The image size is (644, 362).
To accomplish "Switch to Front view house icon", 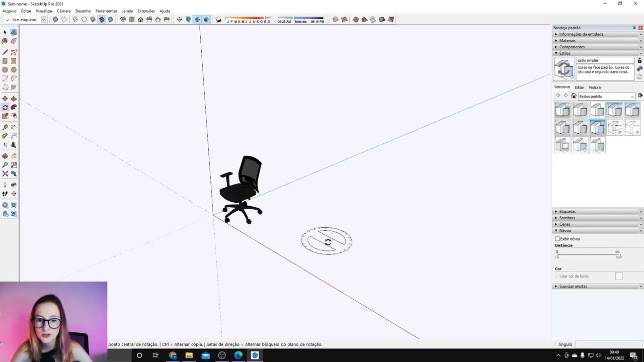I will tap(140, 20).
